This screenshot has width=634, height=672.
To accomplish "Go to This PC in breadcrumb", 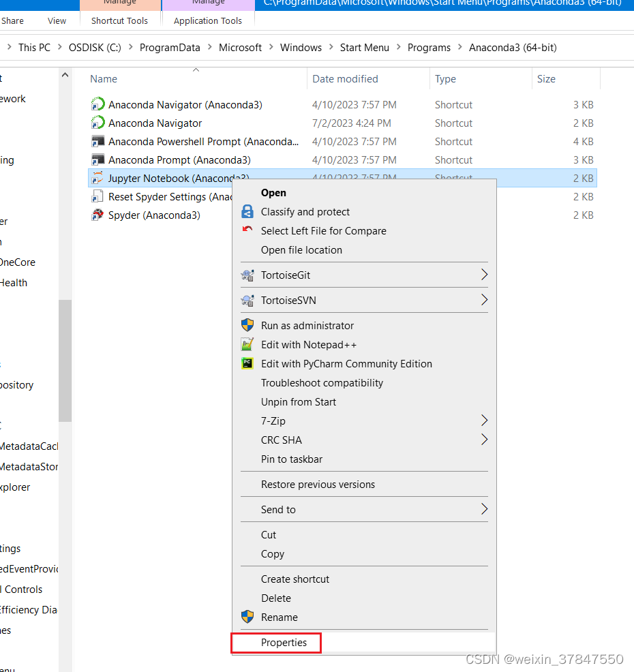I will [34, 47].
